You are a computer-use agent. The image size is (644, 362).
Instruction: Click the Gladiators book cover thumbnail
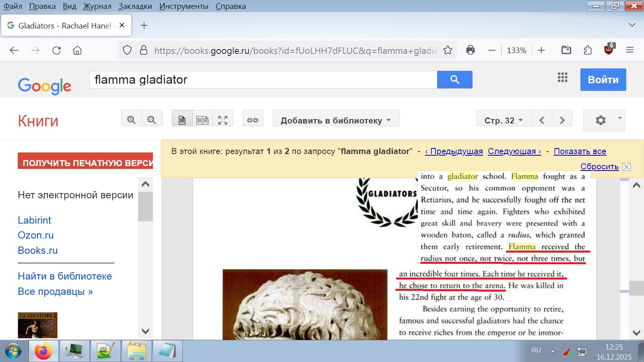(37, 325)
